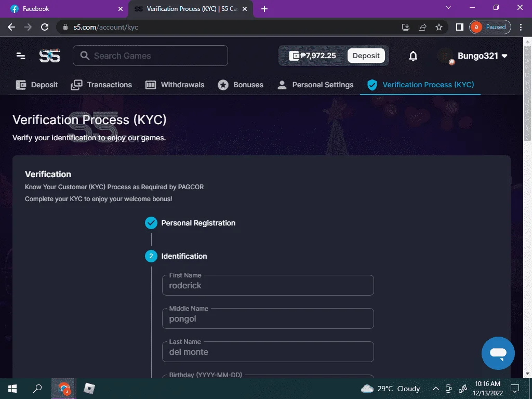Click the Paused profile button
The image size is (532, 399).
point(490,27)
